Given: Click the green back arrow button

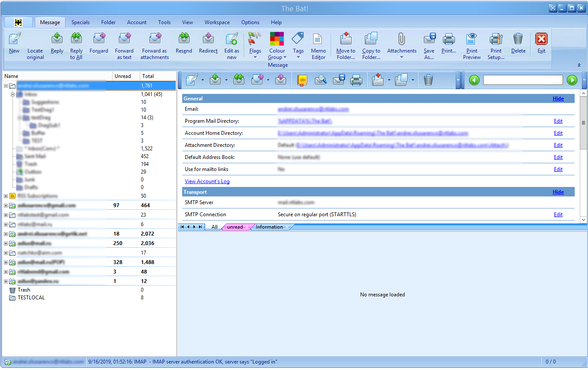Looking at the screenshot, I should pos(474,80).
